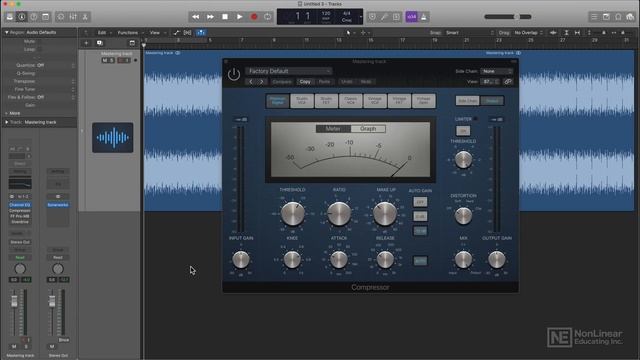Select the Vintage Opto compressor model
This screenshot has width=640, height=360.
pos(424,101)
